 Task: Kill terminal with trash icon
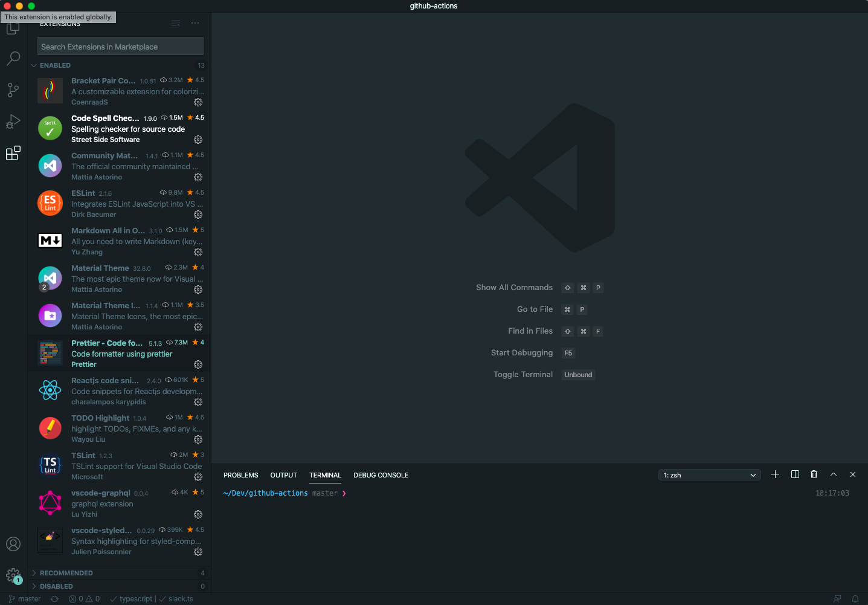pos(814,474)
